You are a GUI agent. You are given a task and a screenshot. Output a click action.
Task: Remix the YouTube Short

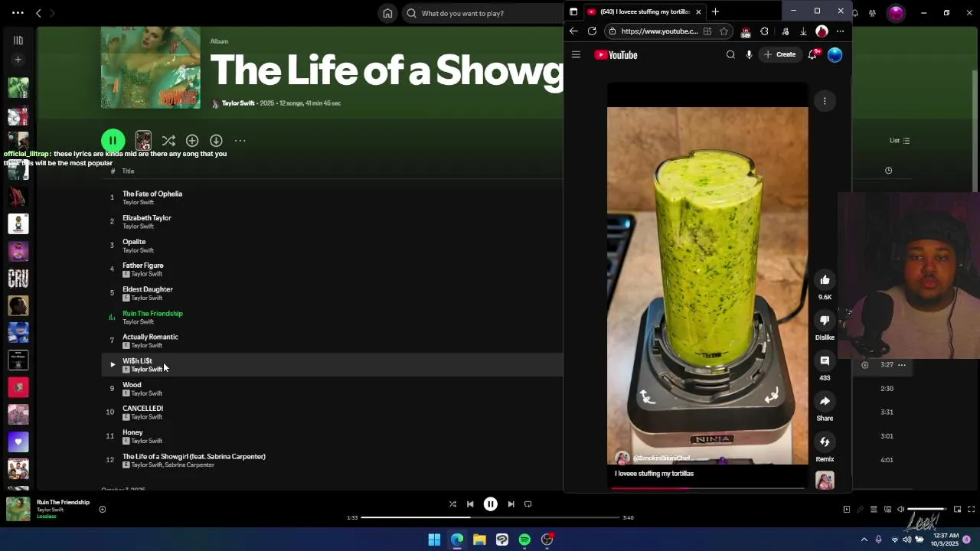click(825, 442)
